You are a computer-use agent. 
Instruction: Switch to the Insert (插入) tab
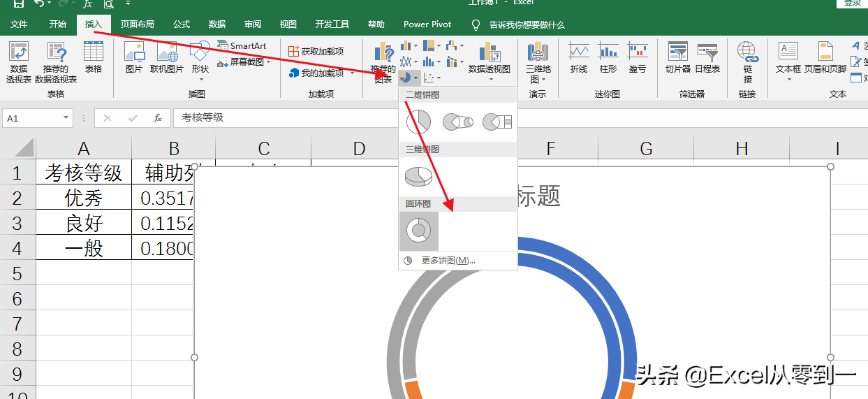[x=94, y=24]
